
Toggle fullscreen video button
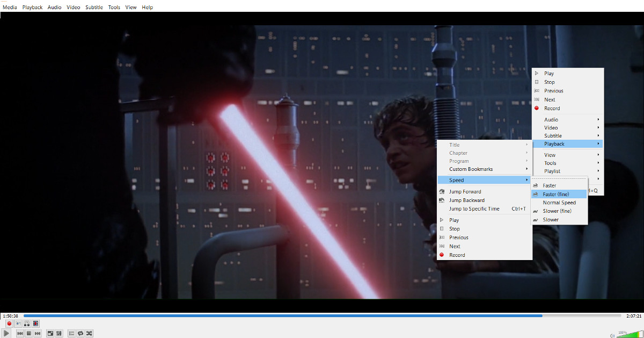point(50,334)
